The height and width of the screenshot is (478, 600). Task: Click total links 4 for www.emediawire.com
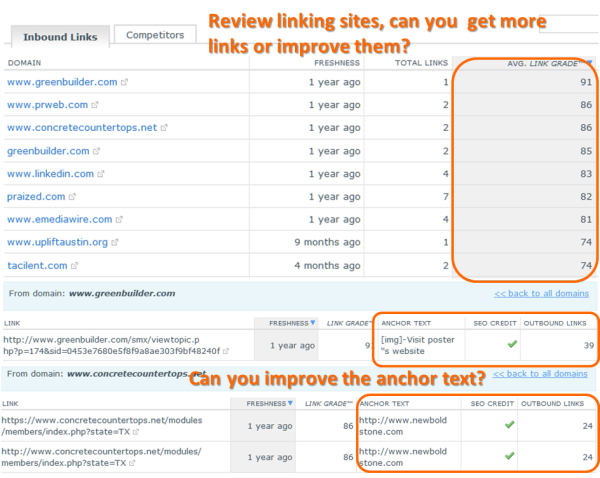445,219
